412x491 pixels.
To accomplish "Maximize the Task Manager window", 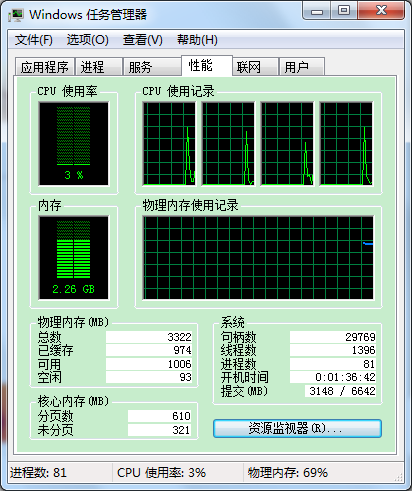I will click(x=344, y=11).
